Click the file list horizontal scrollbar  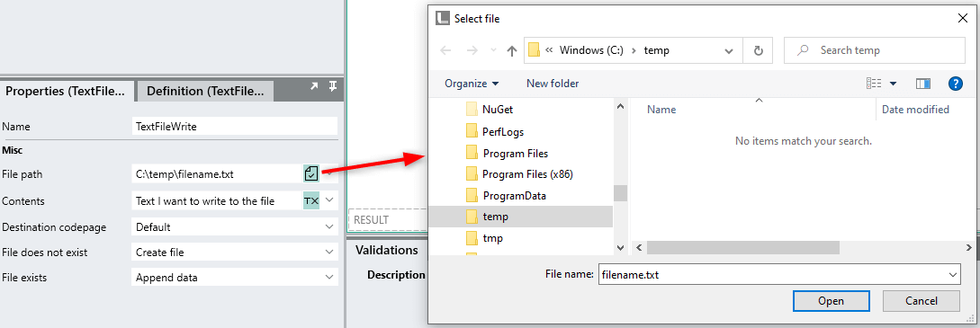[x=743, y=247]
